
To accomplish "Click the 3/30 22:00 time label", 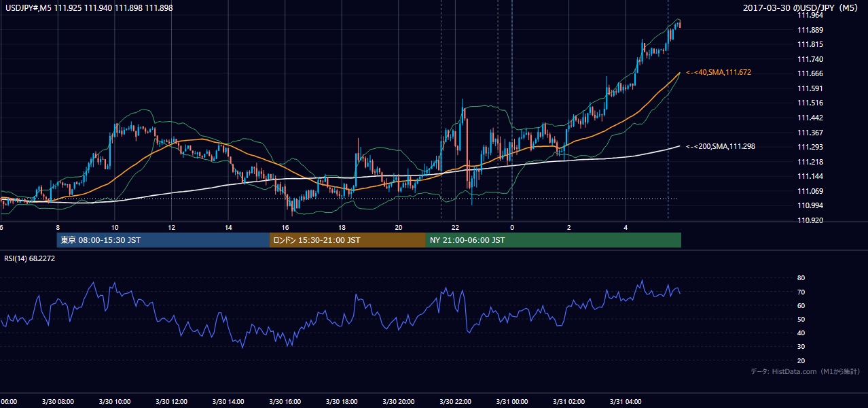I will (x=455, y=402).
